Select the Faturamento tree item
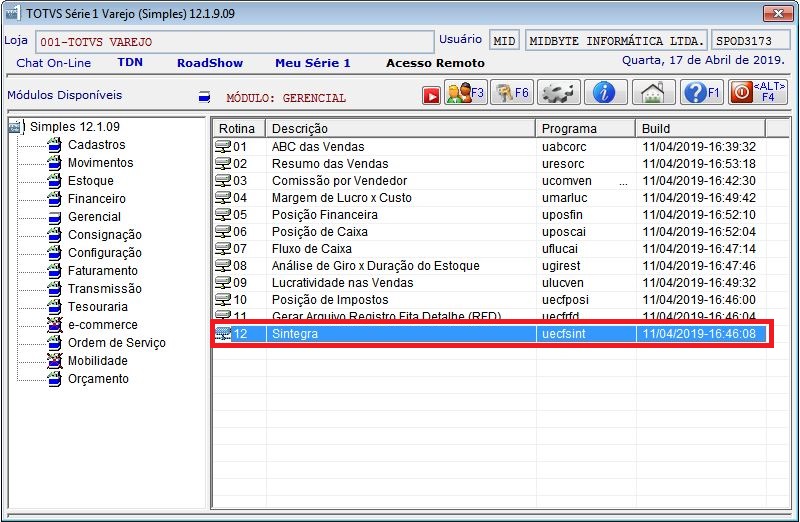This screenshot has width=800, height=522. [x=103, y=270]
